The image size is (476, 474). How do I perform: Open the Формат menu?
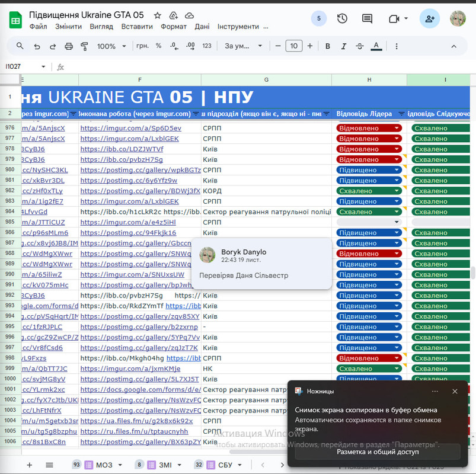[x=174, y=27]
